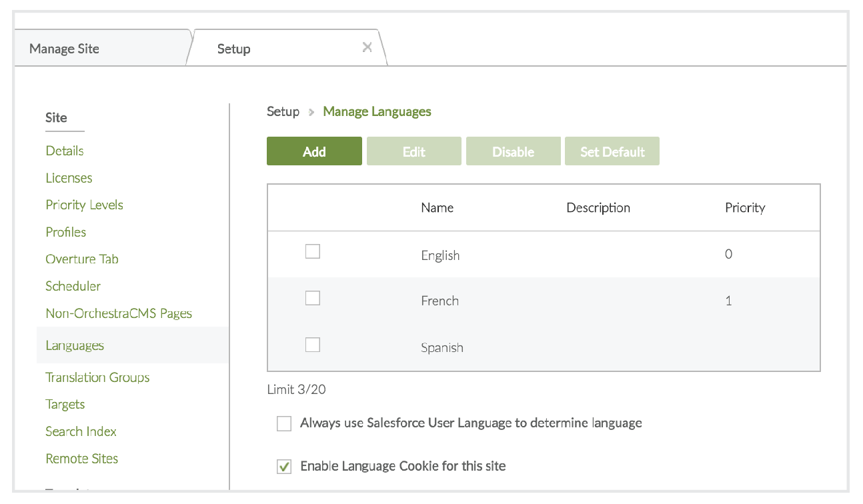Screen dimensions: 863x504
Task: Click Setup in the breadcrumb
Action: pyautogui.click(x=283, y=111)
